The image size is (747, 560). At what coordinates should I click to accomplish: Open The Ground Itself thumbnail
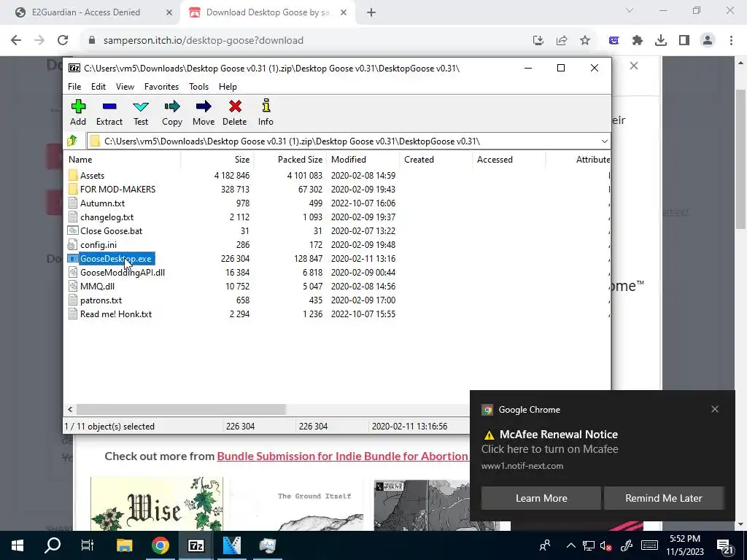tap(297, 504)
